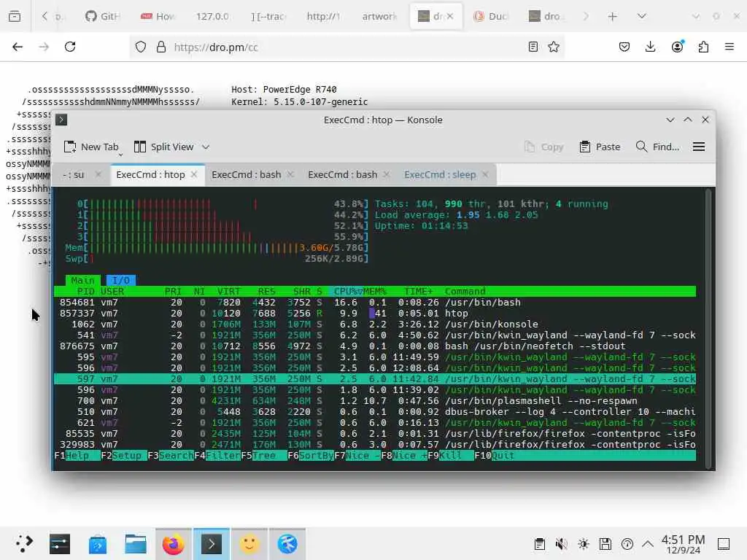
Task: Focus the dro.pm/cc address bar
Action: [x=347, y=47]
